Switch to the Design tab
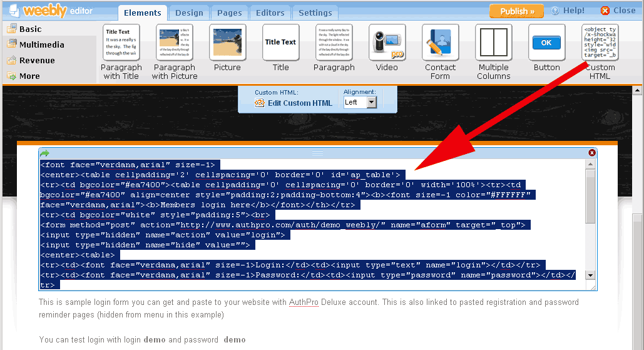644x350 pixels. pos(190,13)
